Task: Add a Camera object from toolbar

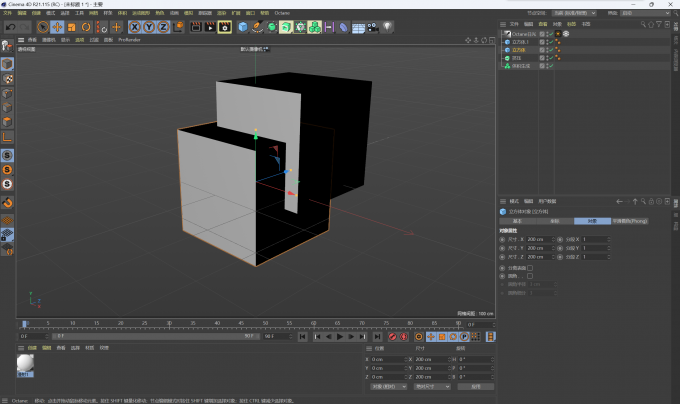Action: (x=373, y=27)
